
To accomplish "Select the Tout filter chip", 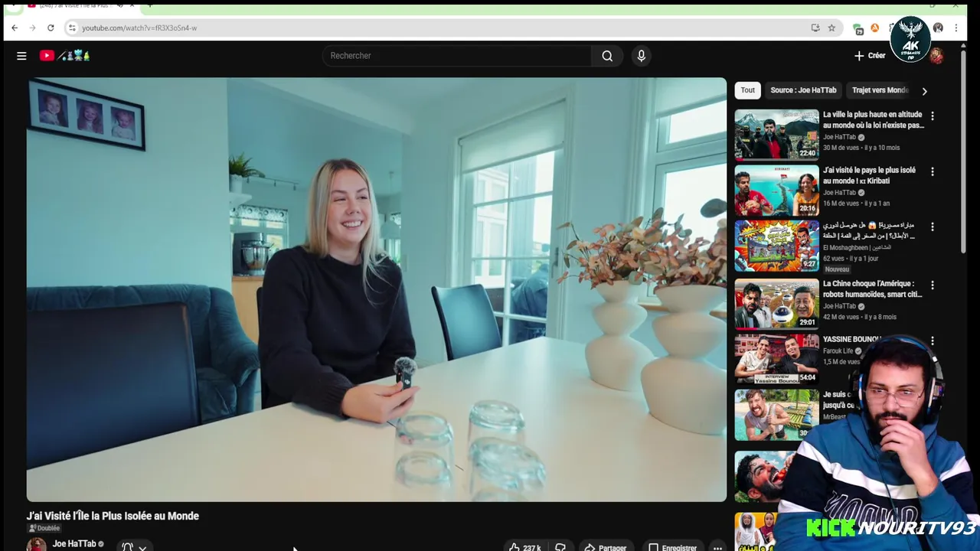I will click(748, 90).
